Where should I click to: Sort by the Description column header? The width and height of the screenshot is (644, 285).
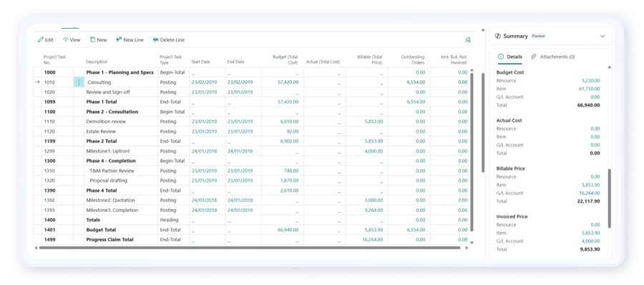[97, 62]
